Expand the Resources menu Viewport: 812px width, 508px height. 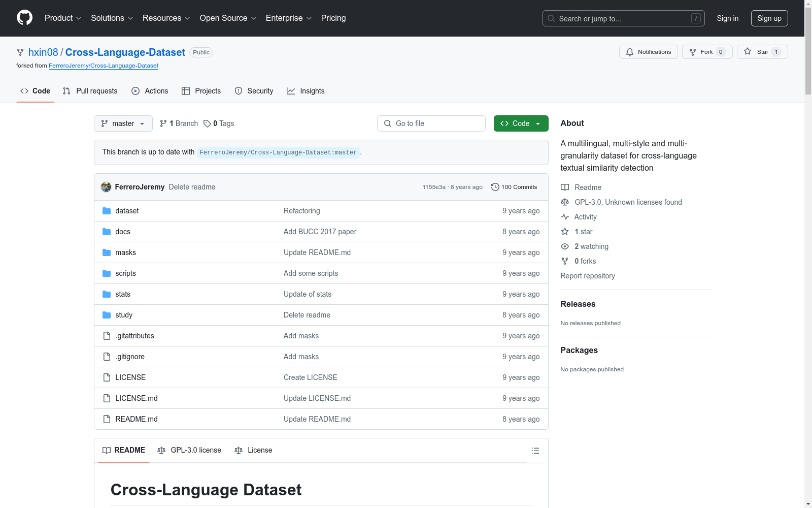tap(166, 18)
